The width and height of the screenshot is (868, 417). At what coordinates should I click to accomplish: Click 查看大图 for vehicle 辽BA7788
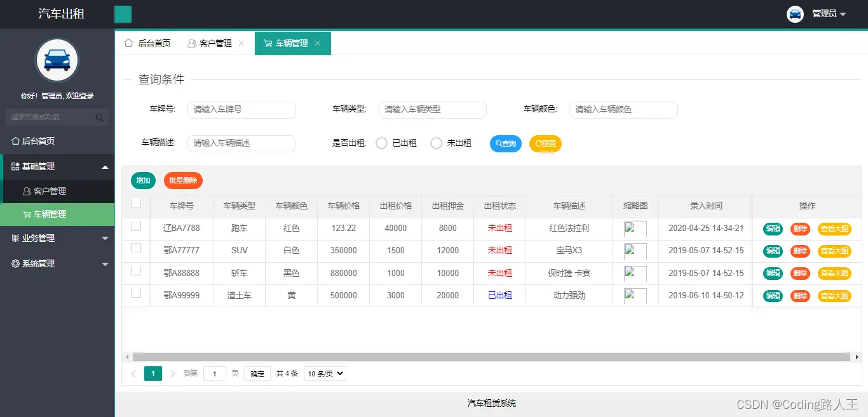click(834, 229)
